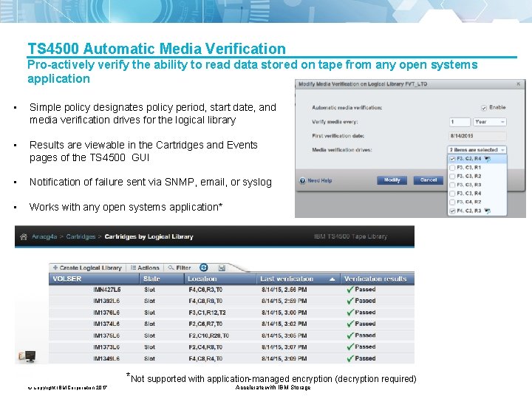Viewport: 532px width, 399px height.
Task: Click the Filter toolbar item
Action: point(180,267)
